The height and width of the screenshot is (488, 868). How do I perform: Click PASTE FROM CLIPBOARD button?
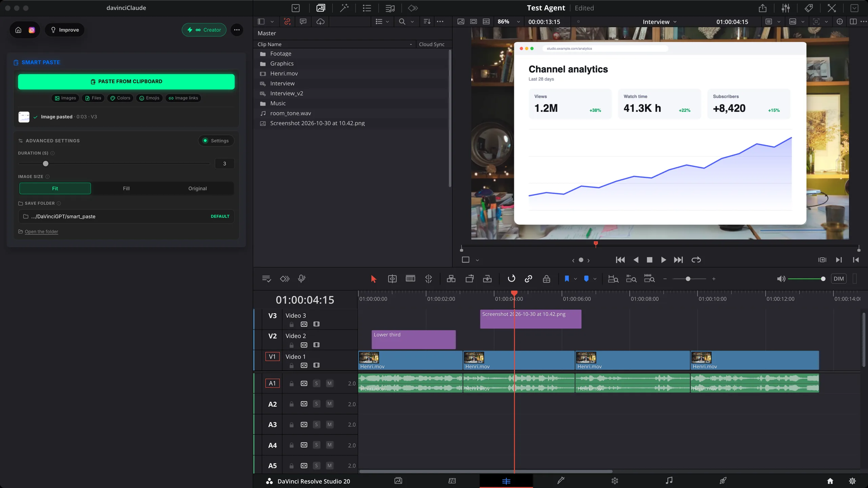pos(126,82)
